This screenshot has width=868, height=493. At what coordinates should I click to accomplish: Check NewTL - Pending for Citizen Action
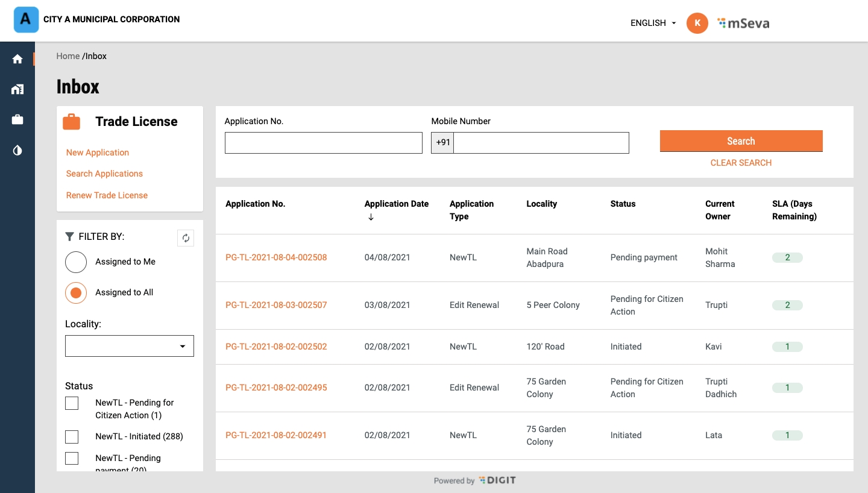point(72,403)
